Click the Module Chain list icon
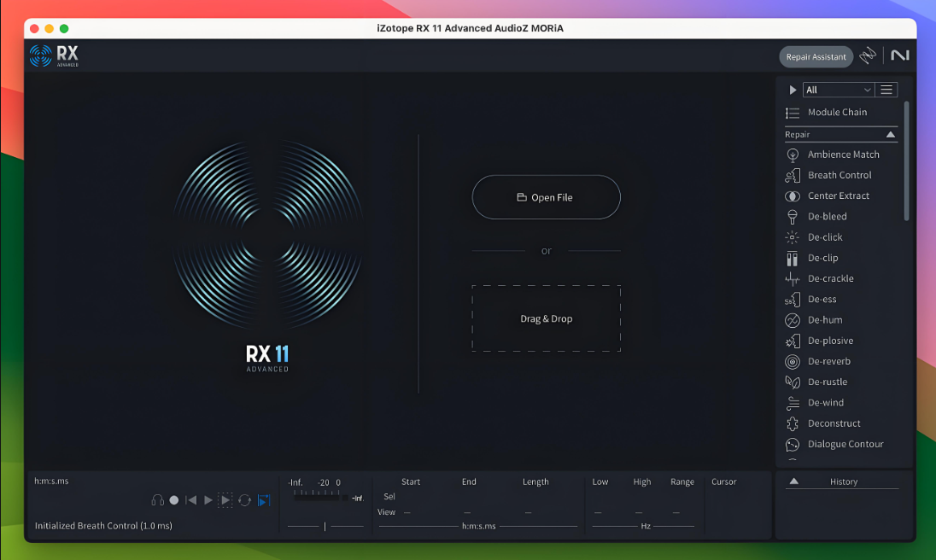 (x=793, y=113)
